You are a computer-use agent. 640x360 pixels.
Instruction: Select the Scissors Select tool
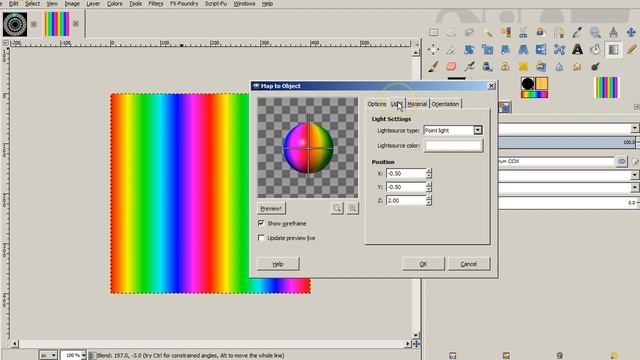point(523,32)
